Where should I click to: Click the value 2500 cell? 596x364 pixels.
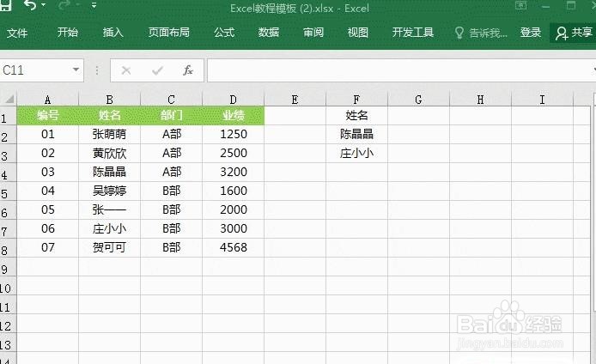pos(234,154)
